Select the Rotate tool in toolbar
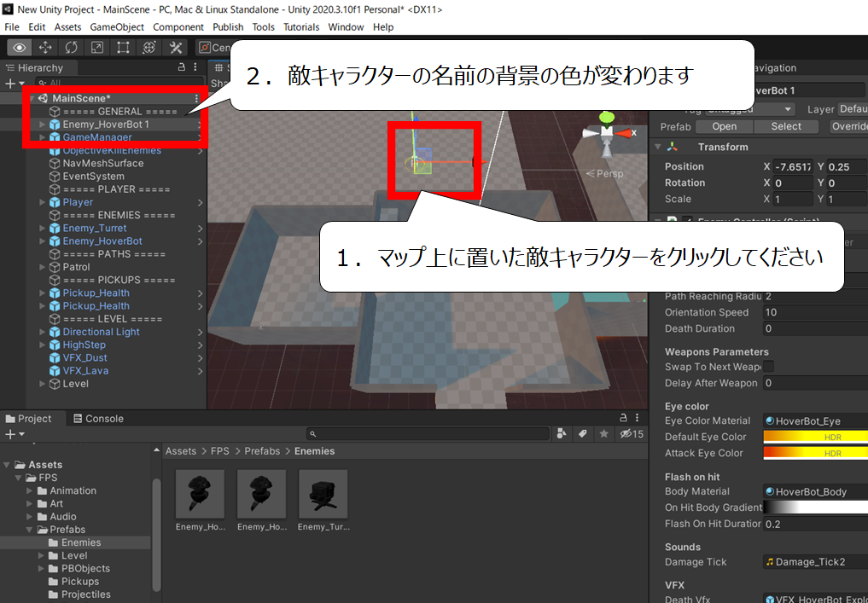The width and height of the screenshot is (868, 603). pos(72,48)
